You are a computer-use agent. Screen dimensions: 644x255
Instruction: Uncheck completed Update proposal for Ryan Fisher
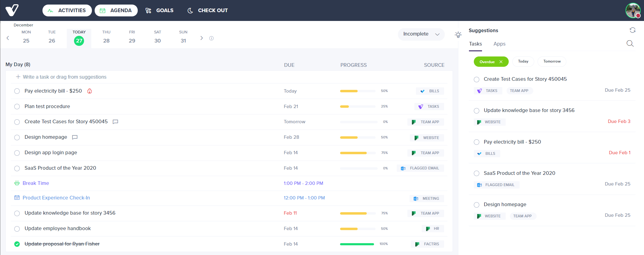[x=17, y=244]
